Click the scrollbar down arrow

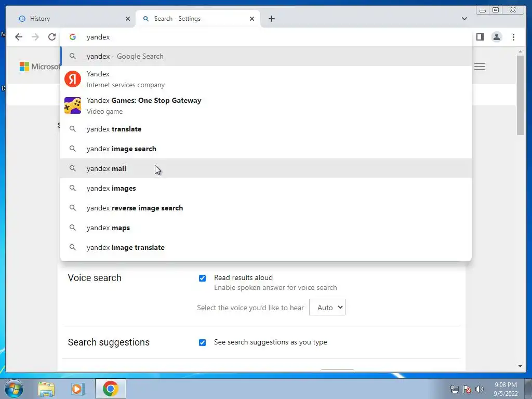tap(521, 366)
